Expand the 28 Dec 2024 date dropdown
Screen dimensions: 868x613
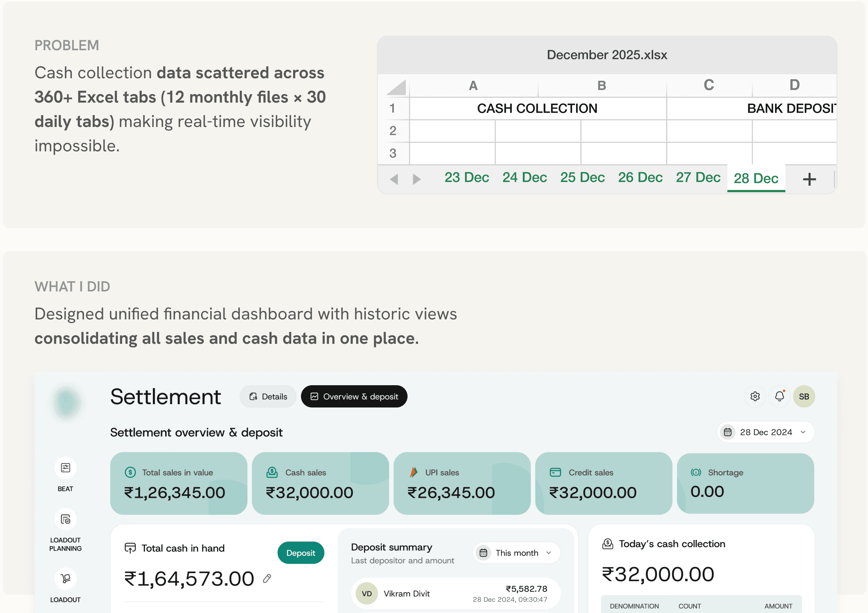[766, 432]
